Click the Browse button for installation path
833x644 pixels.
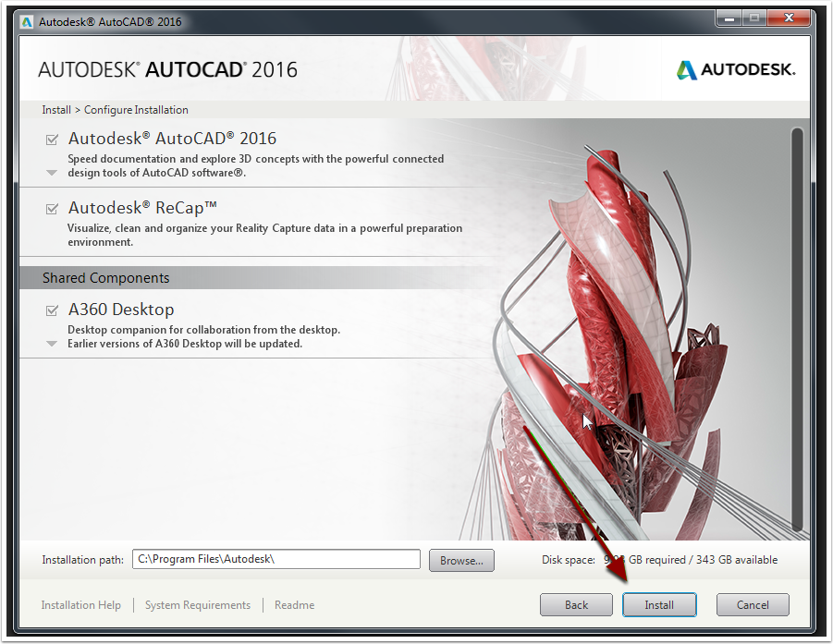[x=461, y=560]
